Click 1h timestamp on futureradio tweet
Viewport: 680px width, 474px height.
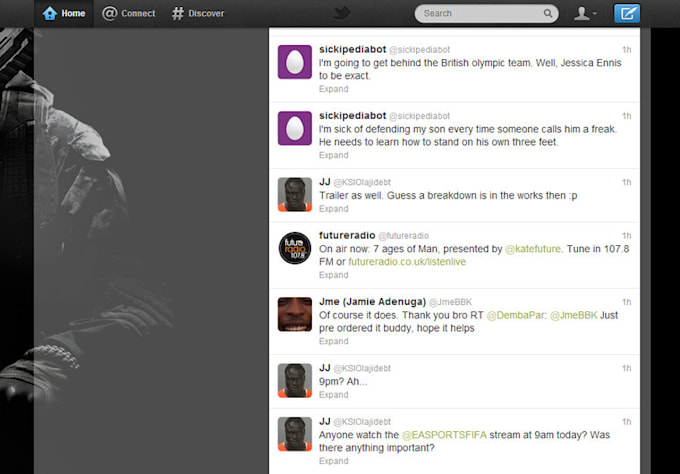click(x=627, y=236)
